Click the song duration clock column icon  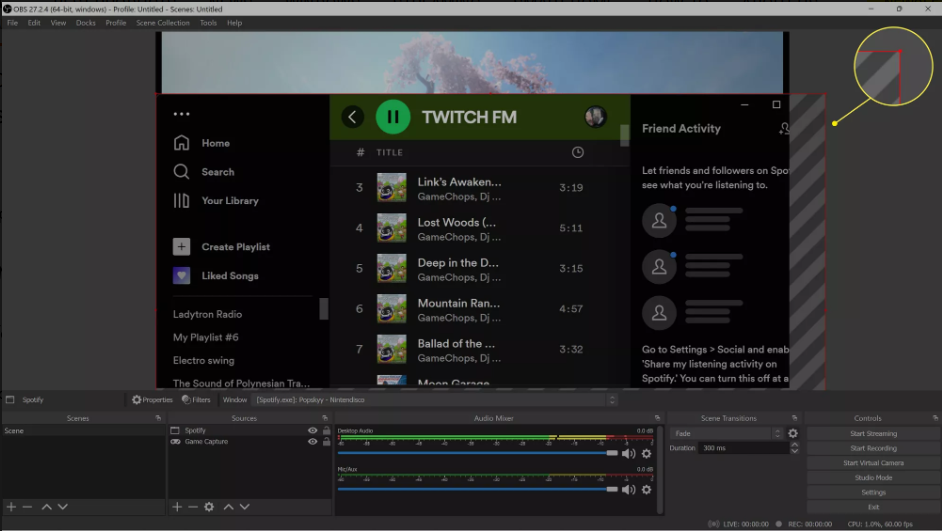pyautogui.click(x=577, y=153)
